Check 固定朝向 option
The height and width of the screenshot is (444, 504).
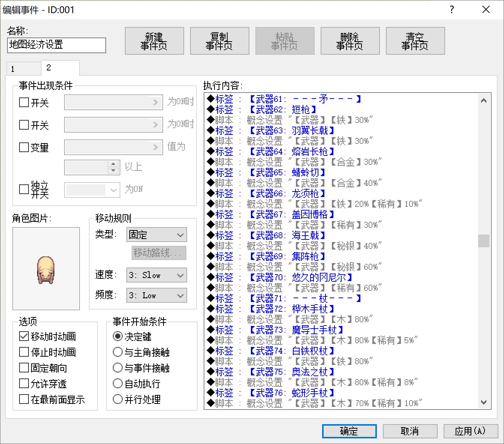[24, 368]
